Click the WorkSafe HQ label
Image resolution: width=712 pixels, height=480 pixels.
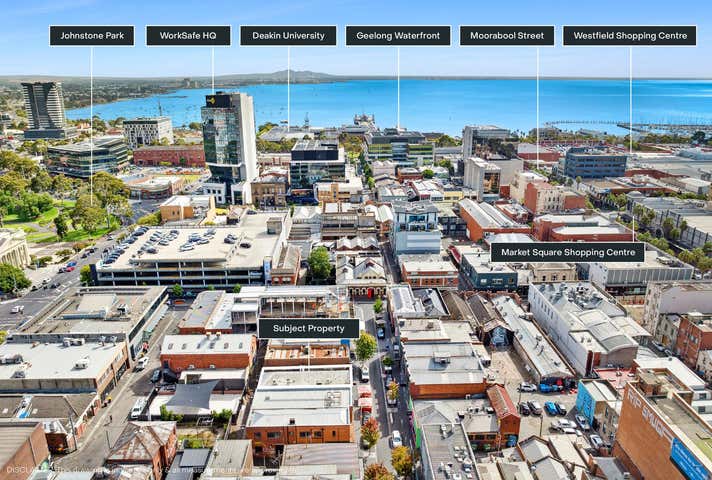click(188, 35)
